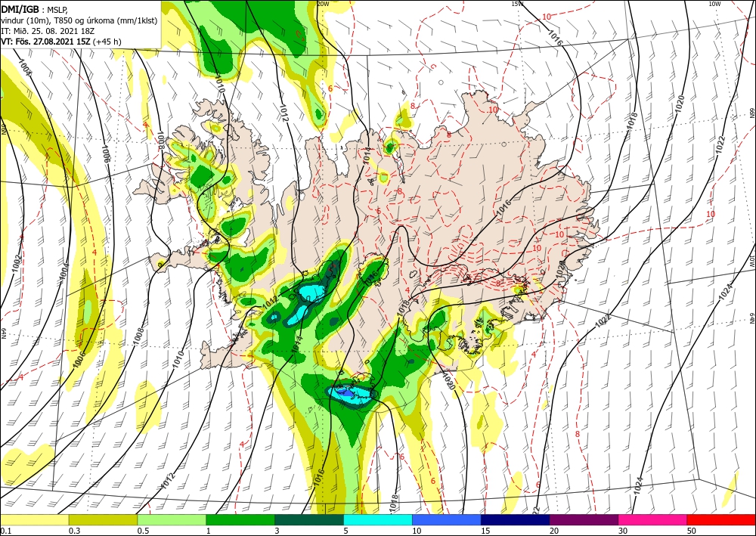Viewport: 756px width, 536px height.
Task: Select the light green 0.5–1 legend color
Action: click(x=172, y=519)
